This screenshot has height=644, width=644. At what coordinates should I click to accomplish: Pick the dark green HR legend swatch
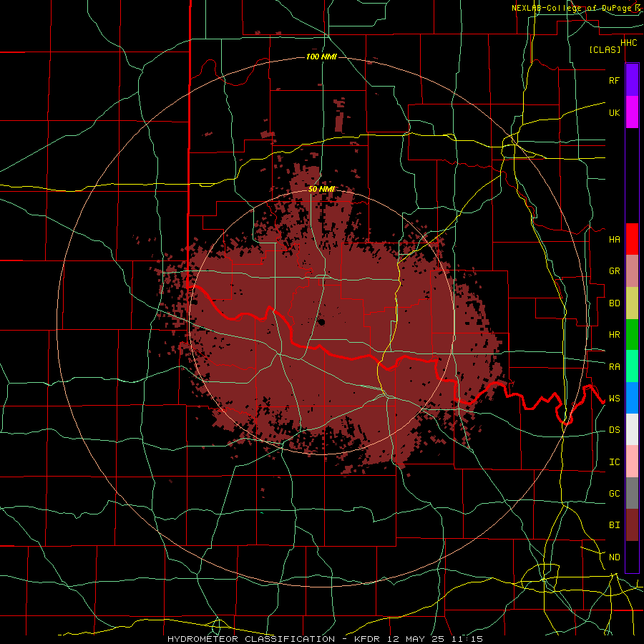tap(632, 335)
